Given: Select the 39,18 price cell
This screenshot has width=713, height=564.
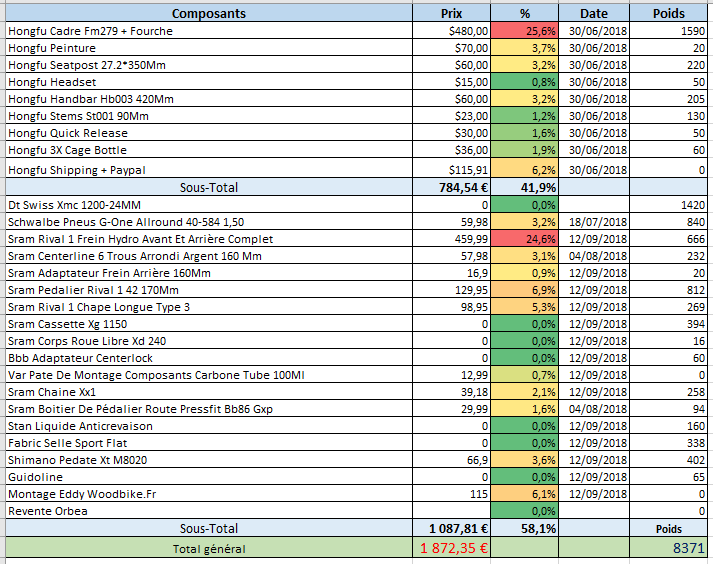Looking at the screenshot, I should 452,392.
